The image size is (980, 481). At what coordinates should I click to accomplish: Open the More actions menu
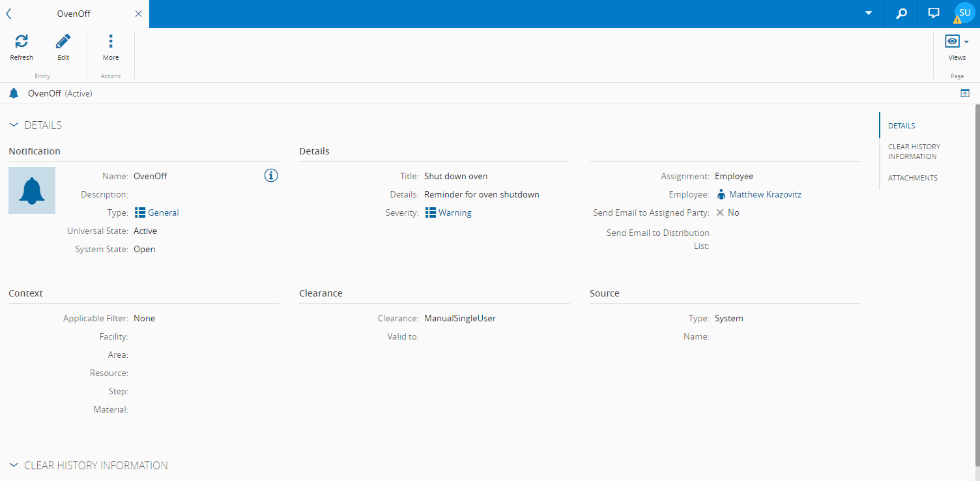(x=111, y=42)
